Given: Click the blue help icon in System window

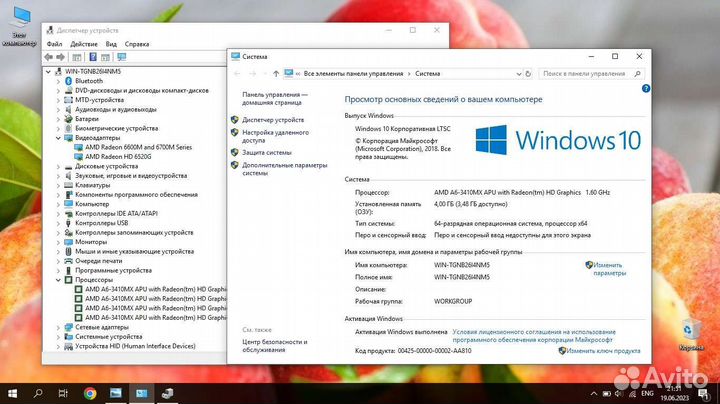Looking at the screenshot, I should click(x=646, y=89).
